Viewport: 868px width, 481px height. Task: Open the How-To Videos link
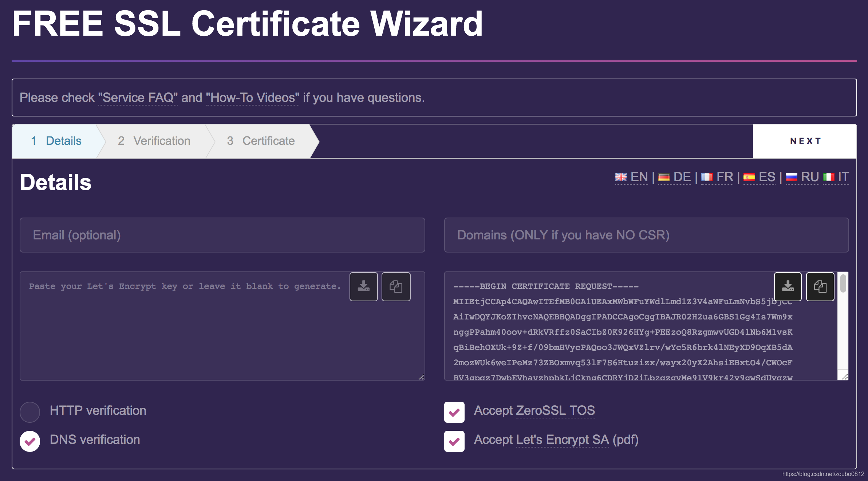click(x=253, y=98)
